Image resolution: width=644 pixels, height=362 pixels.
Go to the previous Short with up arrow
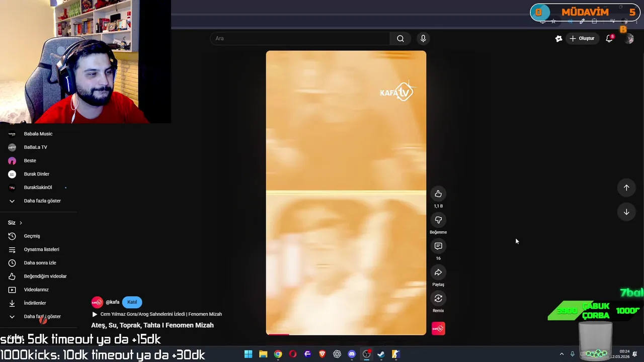tap(626, 188)
